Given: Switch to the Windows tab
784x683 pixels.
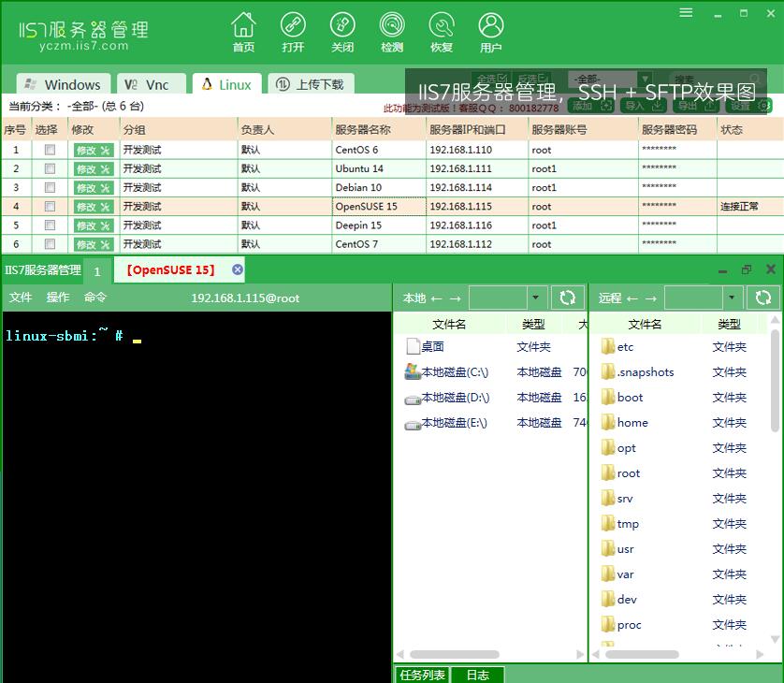Looking at the screenshot, I should tap(64, 84).
